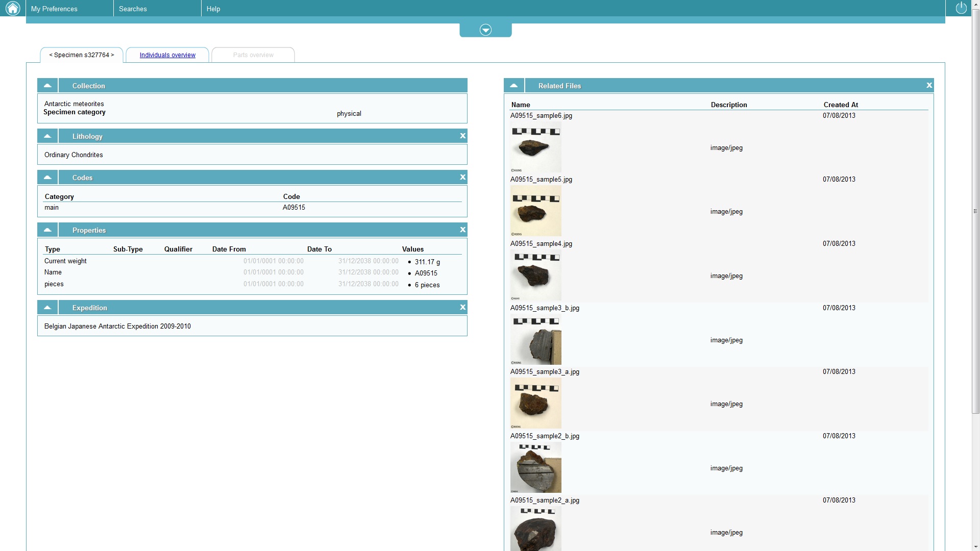The image size is (980, 551).
Task: Collapse the Related Files panel arrow
Action: (513, 86)
